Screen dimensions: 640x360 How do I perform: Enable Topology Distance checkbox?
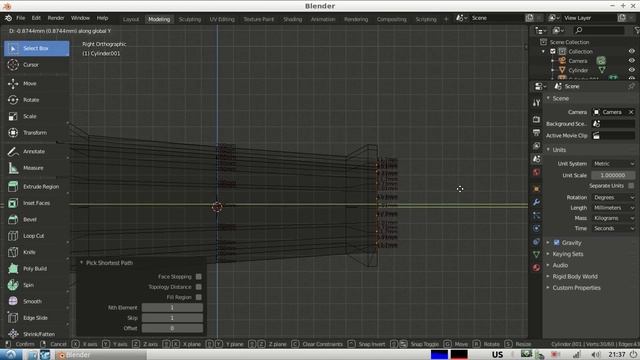pyautogui.click(x=199, y=287)
